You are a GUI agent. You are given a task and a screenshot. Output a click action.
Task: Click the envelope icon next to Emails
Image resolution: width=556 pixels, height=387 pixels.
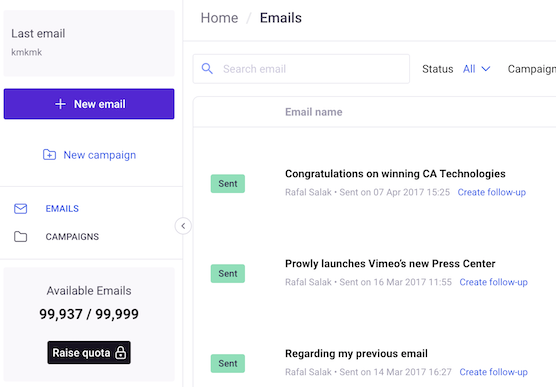tap(20, 209)
